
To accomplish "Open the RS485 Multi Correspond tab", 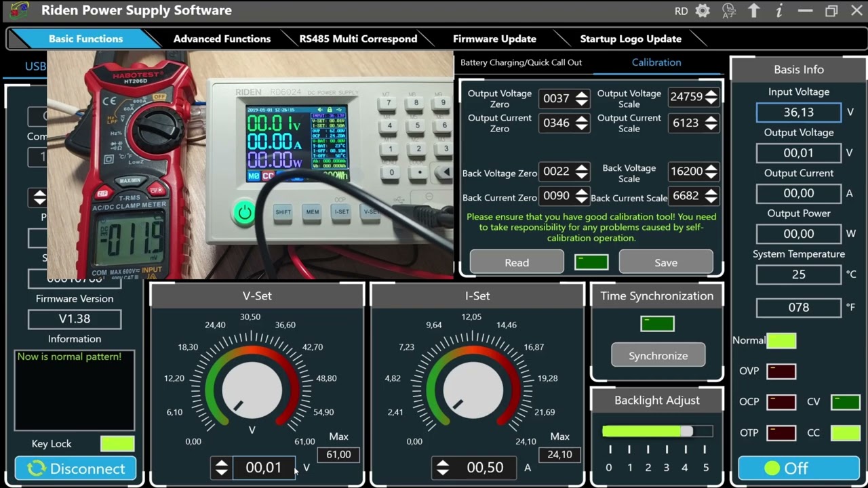I will coord(358,39).
